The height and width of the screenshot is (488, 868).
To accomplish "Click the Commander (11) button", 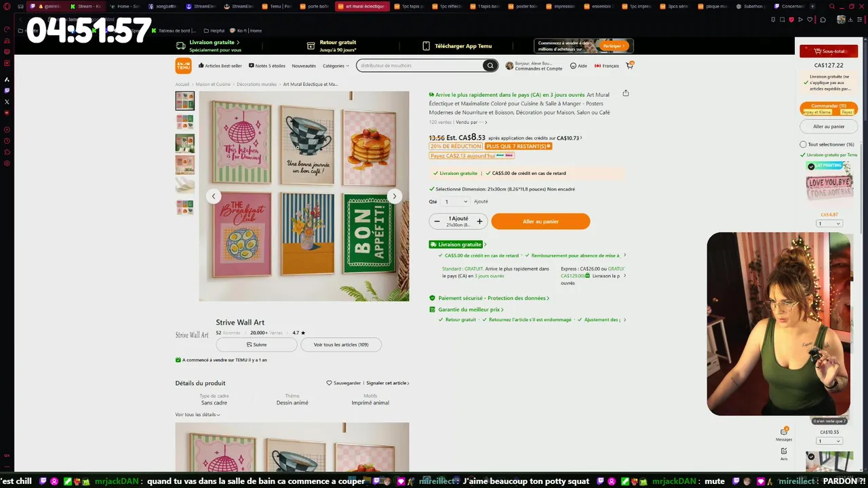I will (x=829, y=108).
